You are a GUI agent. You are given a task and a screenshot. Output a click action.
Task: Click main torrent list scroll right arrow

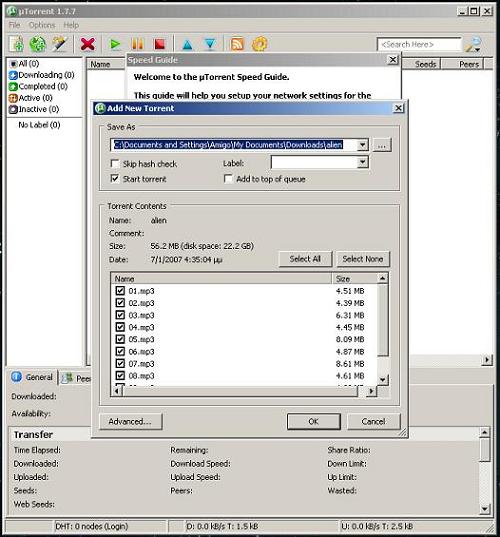click(487, 360)
